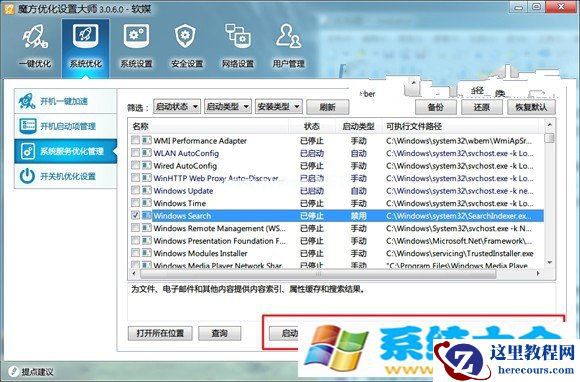Select the Windows Time service name
580x382 pixels.
(180, 203)
